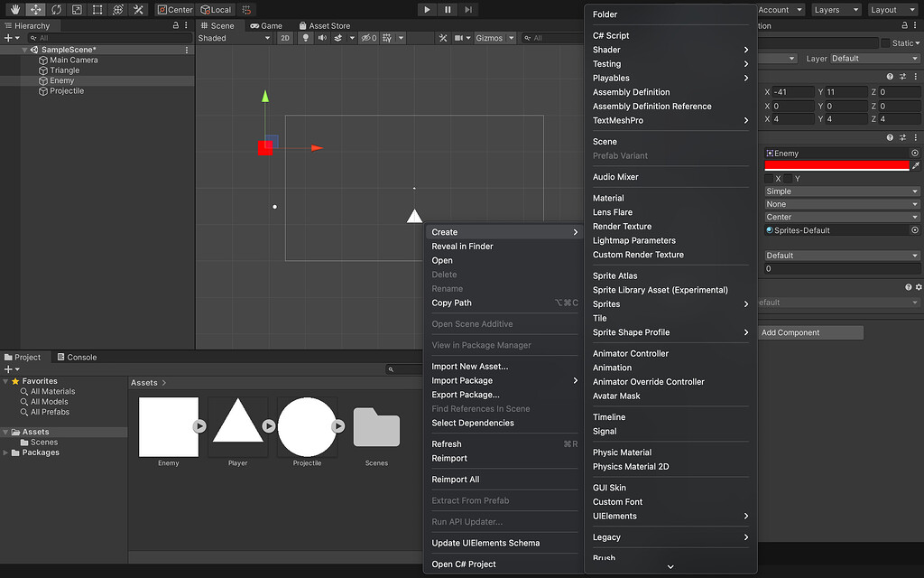
Task: Activate the eyedropper next to the color field
Action: pos(916,165)
